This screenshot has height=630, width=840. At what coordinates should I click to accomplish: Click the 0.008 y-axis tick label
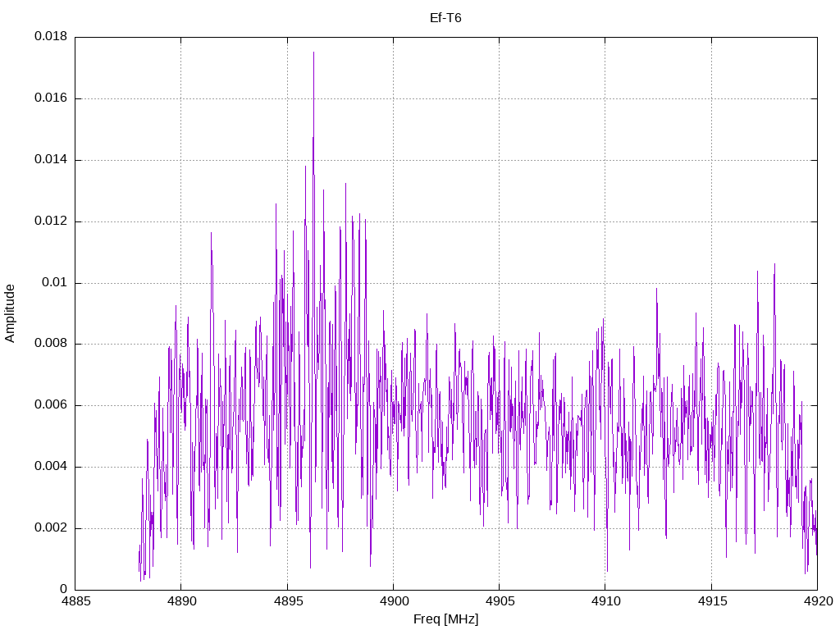pyautogui.click(x=51, y=344)
